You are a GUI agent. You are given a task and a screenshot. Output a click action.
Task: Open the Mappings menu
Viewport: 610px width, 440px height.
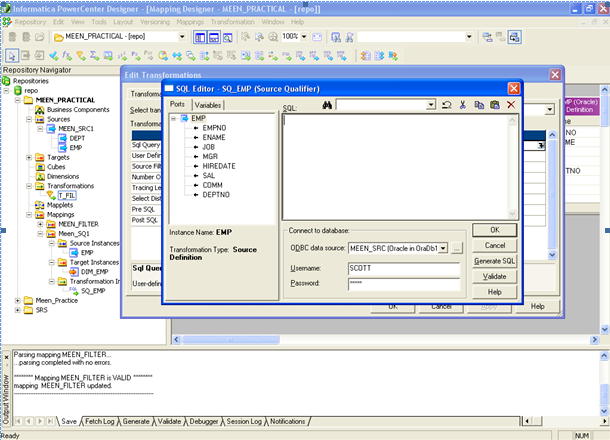click(x=190, y=22)
